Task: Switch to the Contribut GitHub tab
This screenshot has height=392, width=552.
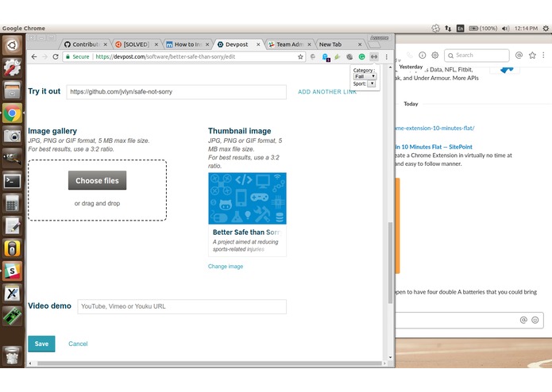Action: [85, 44]
